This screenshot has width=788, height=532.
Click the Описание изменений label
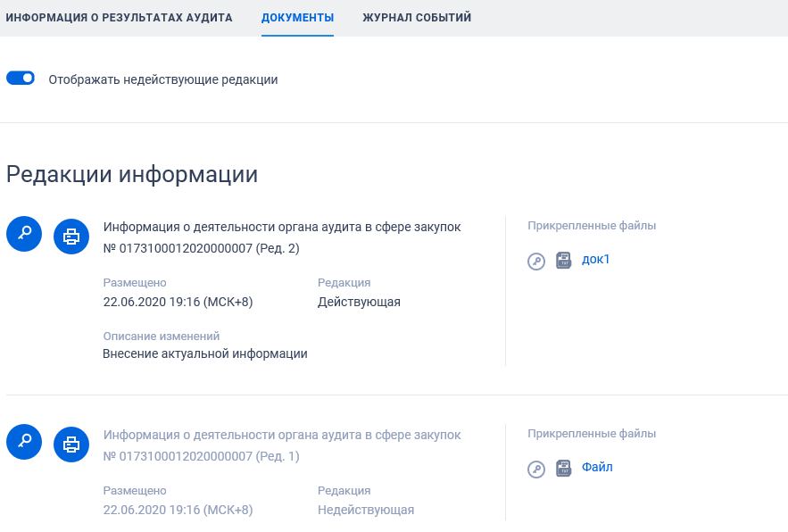click(162, 336)
